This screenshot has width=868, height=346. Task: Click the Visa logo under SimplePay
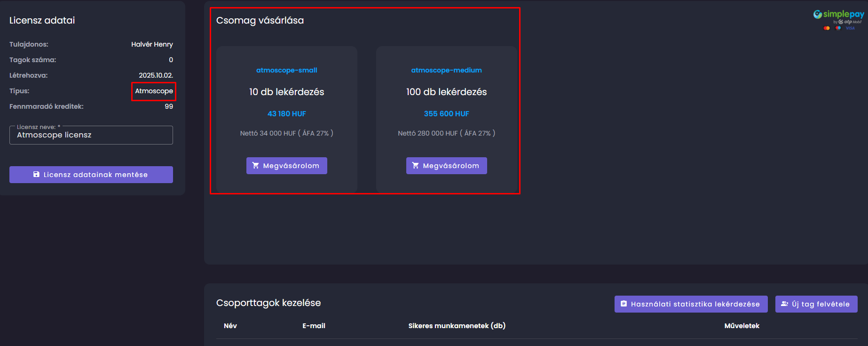(x=850, y=28)
